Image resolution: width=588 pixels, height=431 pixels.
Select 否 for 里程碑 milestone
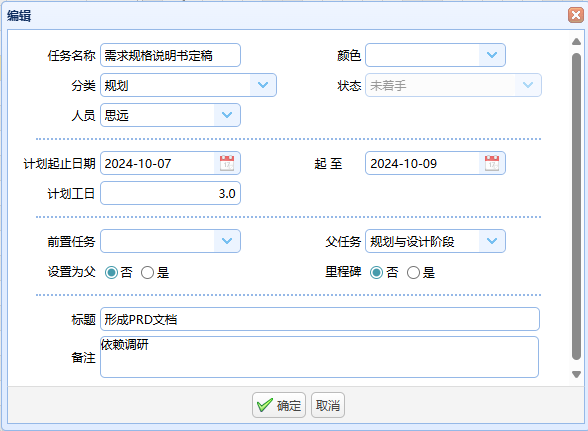pos(376,273)
